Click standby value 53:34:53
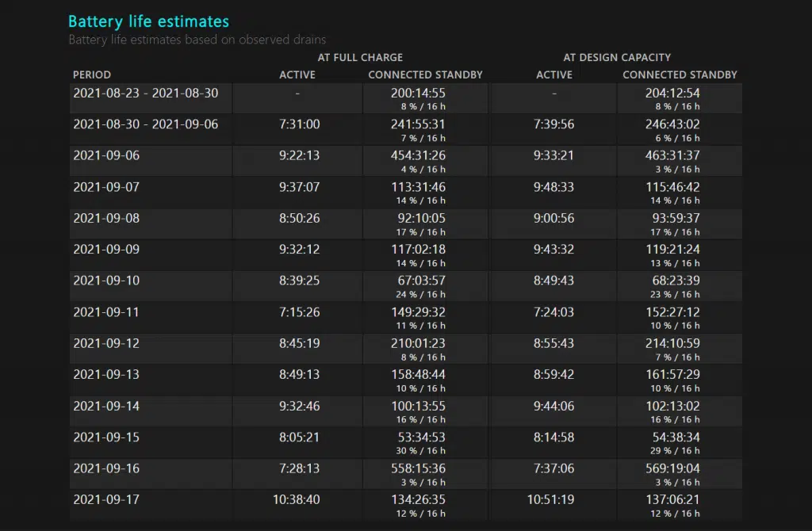This screenshot has height=531, width=812. [x=422, y=437]
